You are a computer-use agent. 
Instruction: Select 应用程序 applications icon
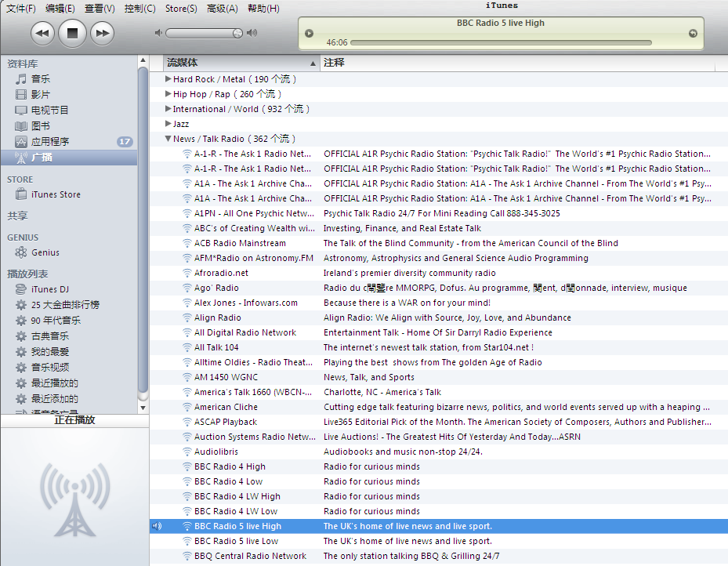pos(21,142)
